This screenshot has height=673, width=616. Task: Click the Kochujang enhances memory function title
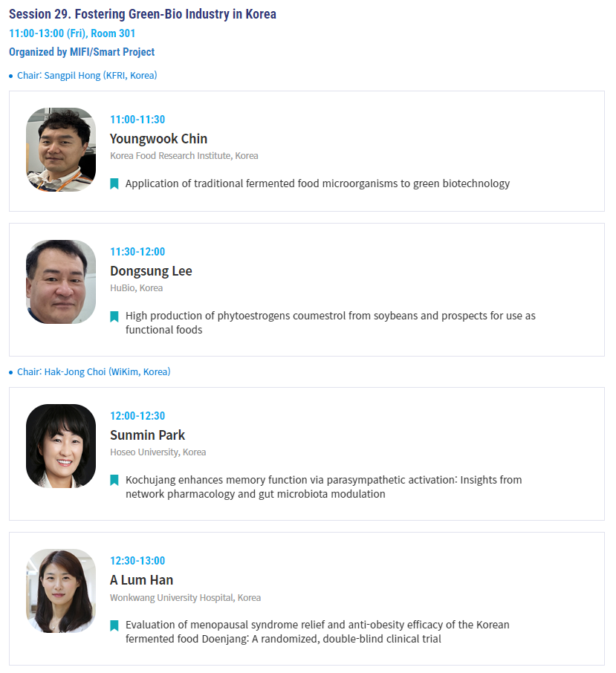(324, 487)
